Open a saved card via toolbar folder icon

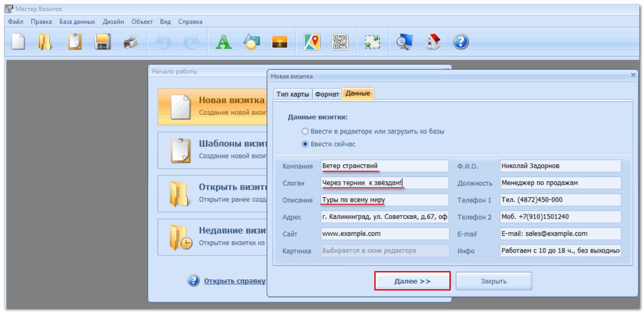[45, 42]
